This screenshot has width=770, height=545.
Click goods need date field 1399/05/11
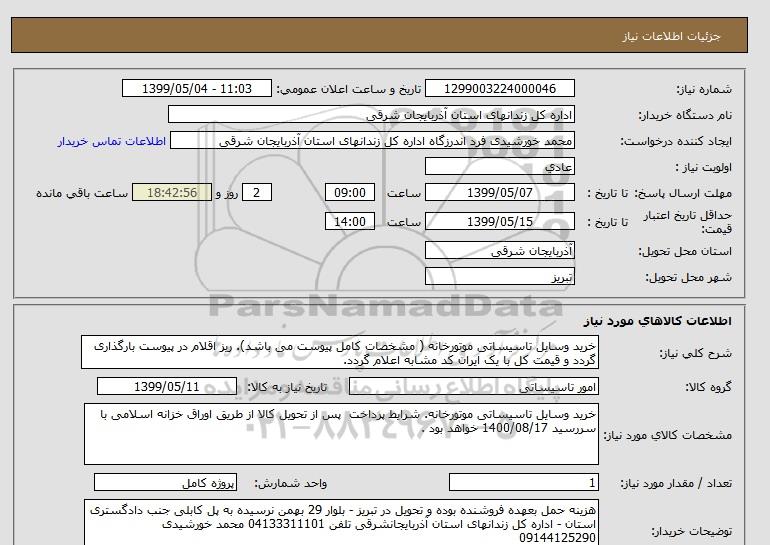click(167, 386)
